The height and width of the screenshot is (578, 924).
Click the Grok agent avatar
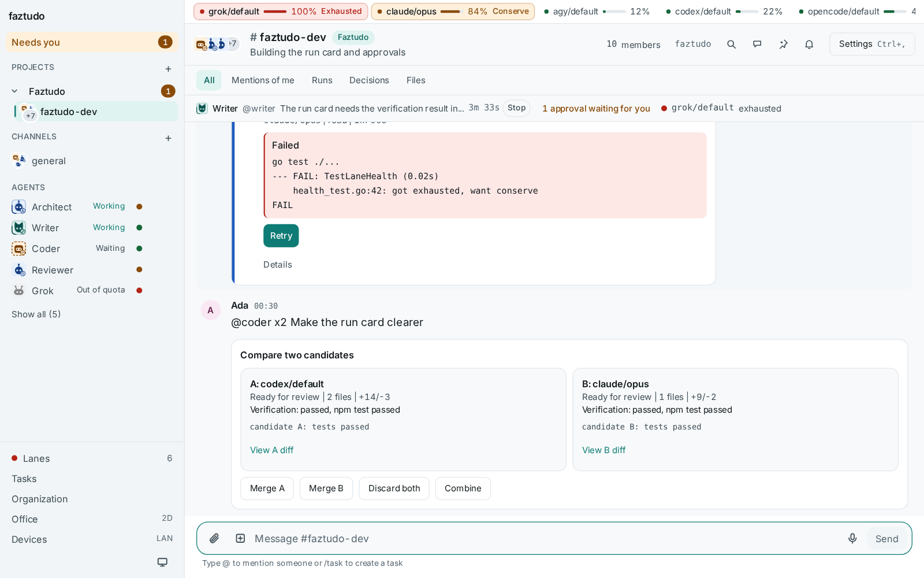coord(19,291)
